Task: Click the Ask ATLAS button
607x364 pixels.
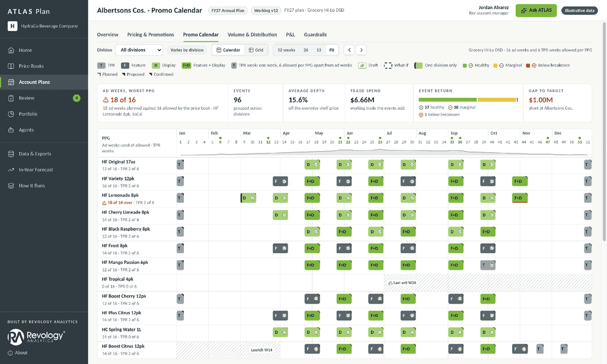Action: point(536,11)
